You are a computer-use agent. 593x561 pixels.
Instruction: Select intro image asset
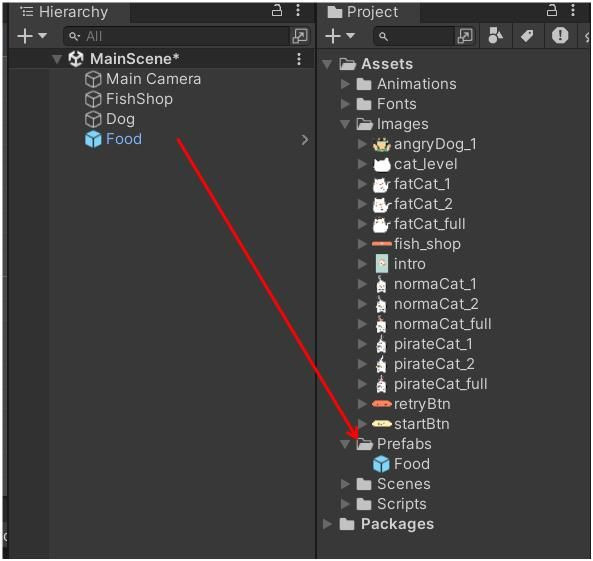pyautogui.click(x=410, y=264)
